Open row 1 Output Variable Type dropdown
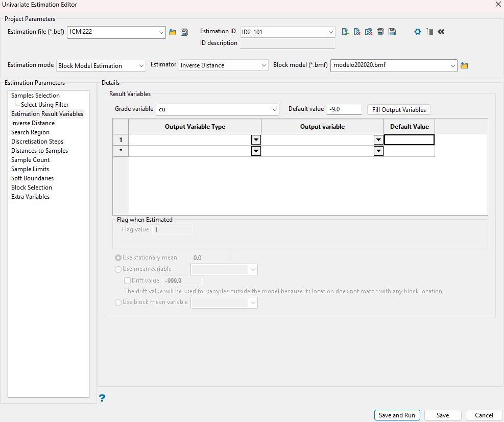Viewport: 504px width, 422px height. pos(256,140)
